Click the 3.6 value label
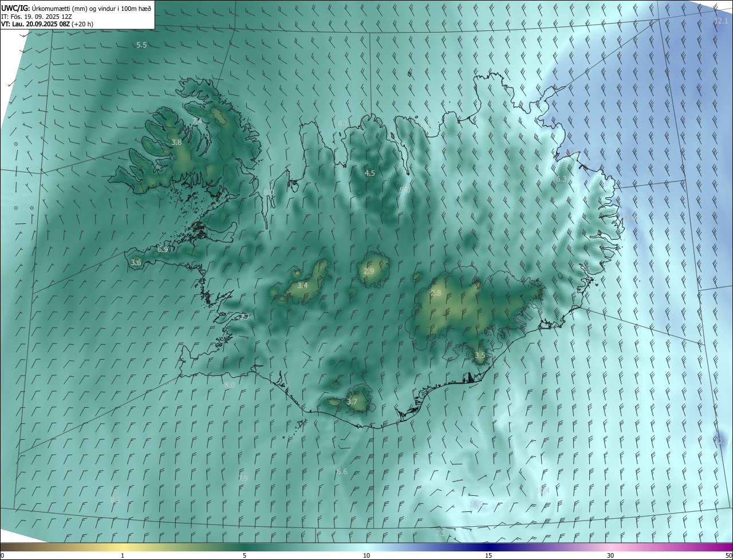This screenshot has width=733, height=560. click(136, 262)
